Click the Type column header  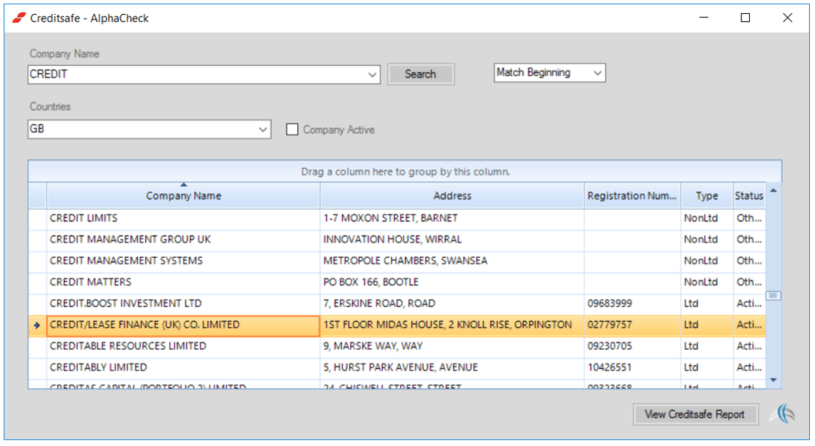[707, 195]
